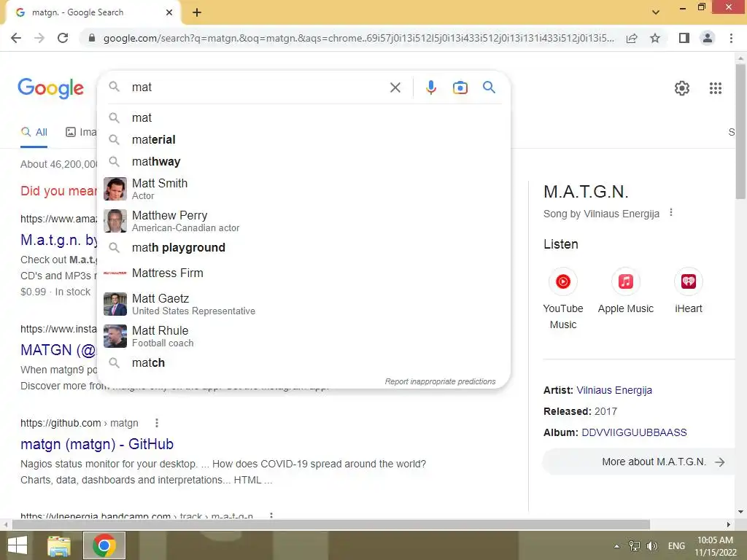Choose Matt Rhule Football coach suggestion
Image resolution: width=747 pixels, height=560 pixels.
click(303, 336)
